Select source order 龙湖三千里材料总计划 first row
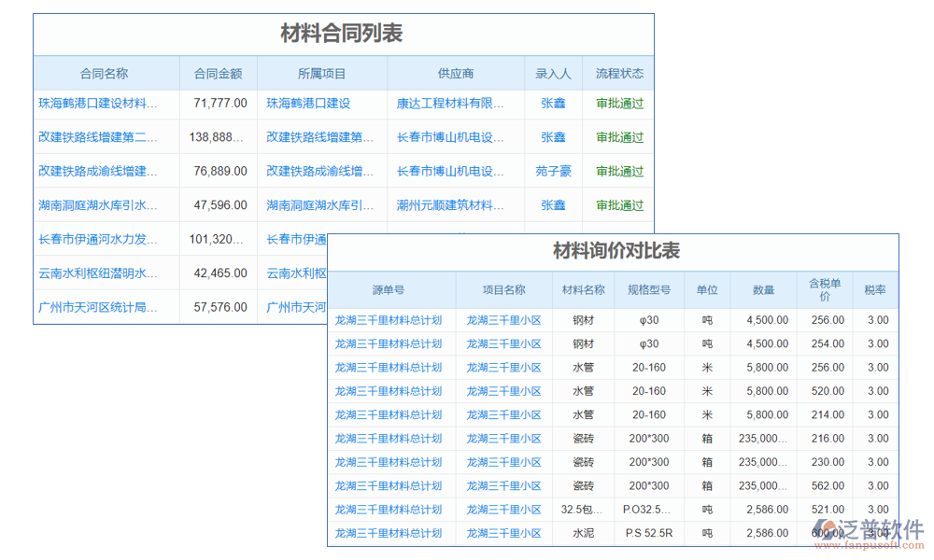Screen dimensions: 934x560 point(389,320)
